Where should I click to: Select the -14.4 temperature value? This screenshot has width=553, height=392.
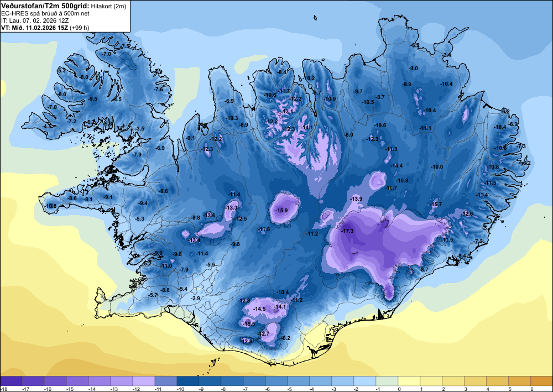click(397, 165)
